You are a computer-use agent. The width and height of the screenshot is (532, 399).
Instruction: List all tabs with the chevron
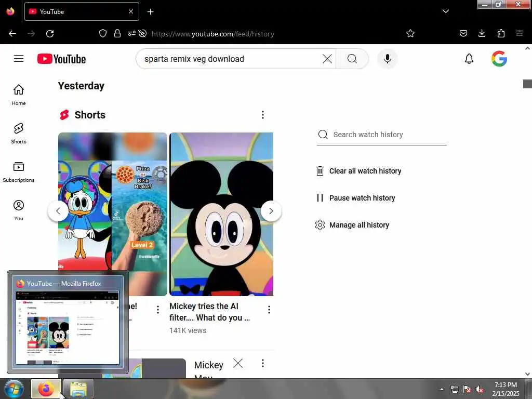(x=445, y=11)
